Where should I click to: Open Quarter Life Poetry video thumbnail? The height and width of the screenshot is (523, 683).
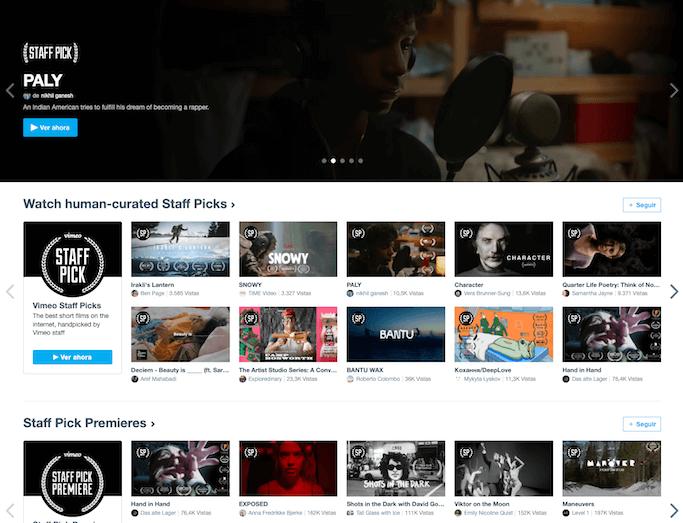[612, 249]
